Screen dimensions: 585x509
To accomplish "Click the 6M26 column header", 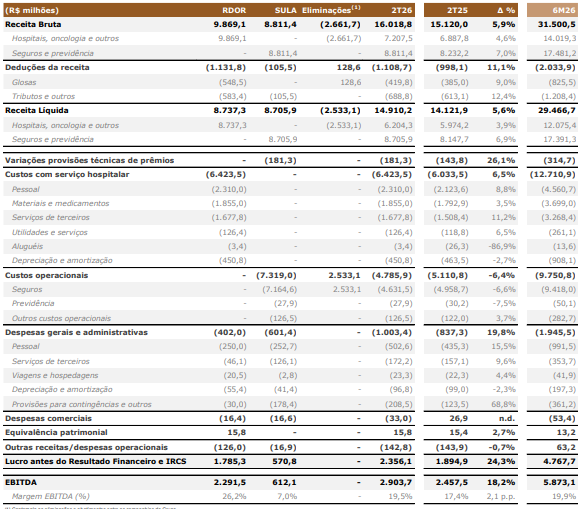I will (x=564, y=10).
